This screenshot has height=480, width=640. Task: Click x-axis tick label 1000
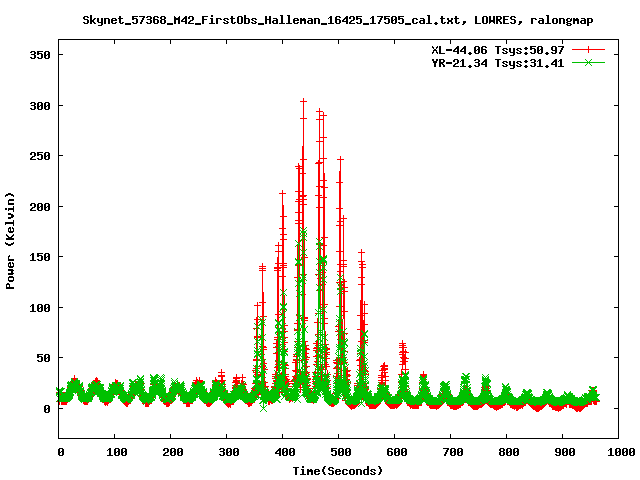tap(621, 452)
